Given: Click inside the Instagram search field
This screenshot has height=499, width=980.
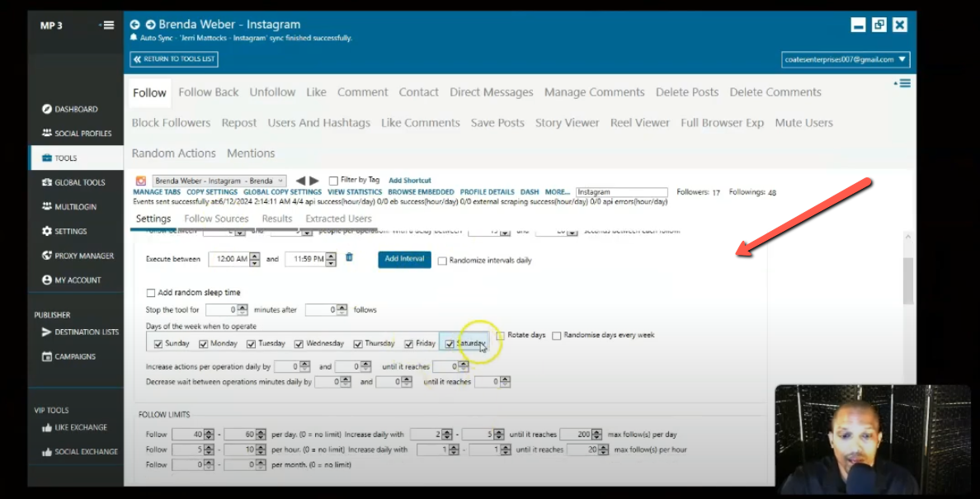Looking at the screenshot, I should [x=621, y=191].
